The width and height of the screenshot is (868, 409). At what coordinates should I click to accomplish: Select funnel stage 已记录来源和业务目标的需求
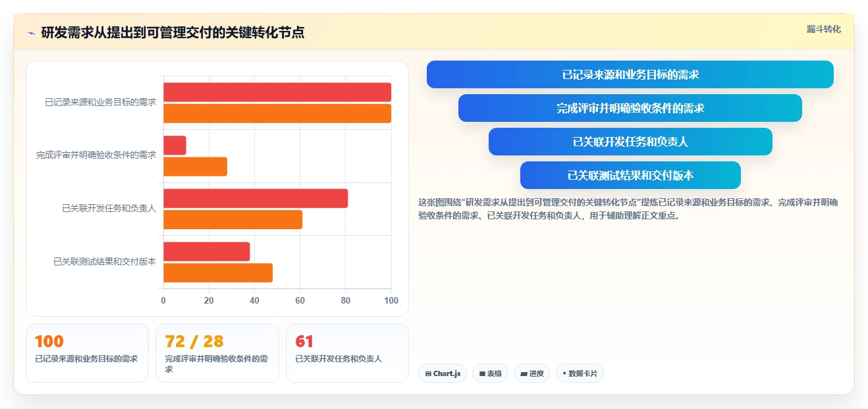click(630, 74)
